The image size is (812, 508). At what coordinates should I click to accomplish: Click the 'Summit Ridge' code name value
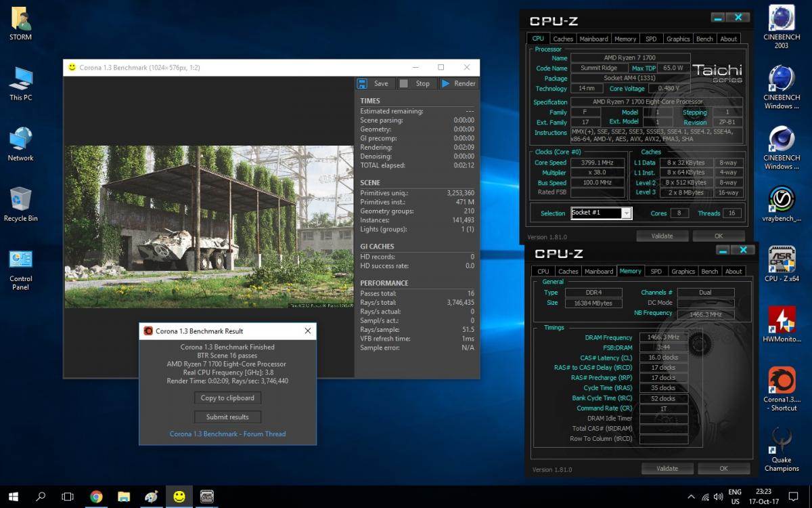click(598, 68)
